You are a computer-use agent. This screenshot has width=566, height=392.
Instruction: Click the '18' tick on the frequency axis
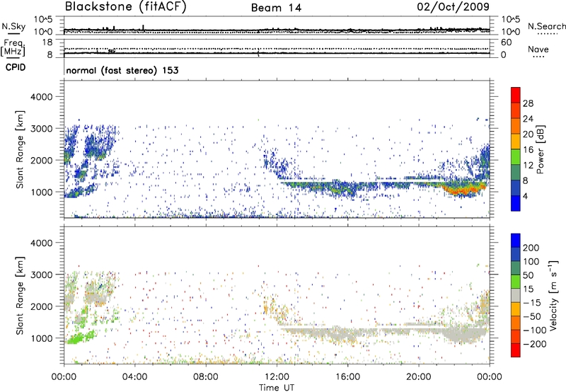click(47, 42)
